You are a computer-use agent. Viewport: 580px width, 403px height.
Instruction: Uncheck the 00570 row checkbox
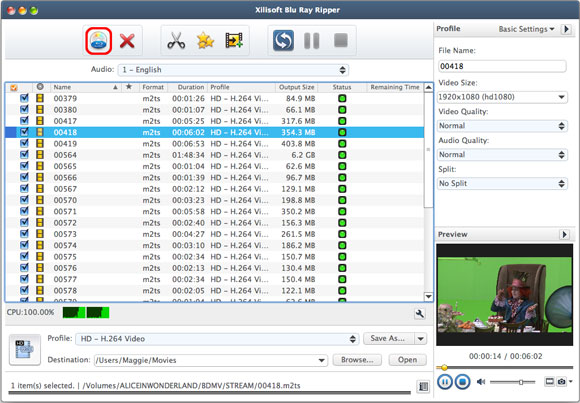click(x=24, y=200)
